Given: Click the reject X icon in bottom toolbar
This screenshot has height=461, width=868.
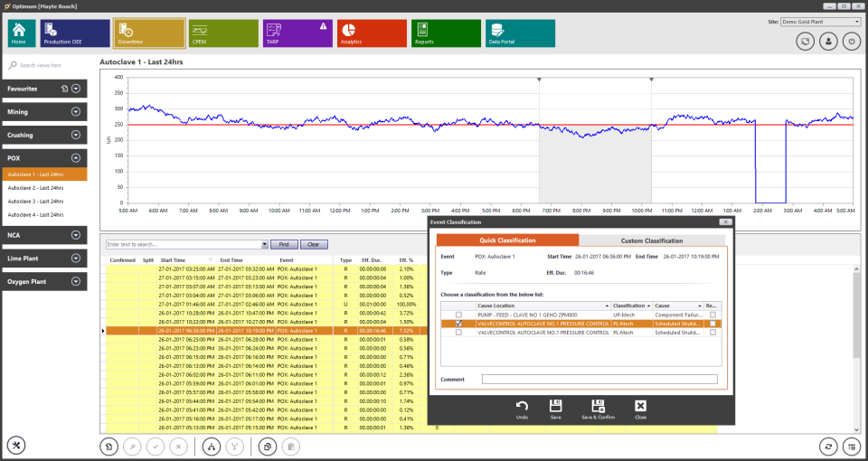Looking at the screenshot, I should click(x=179, y=447).
